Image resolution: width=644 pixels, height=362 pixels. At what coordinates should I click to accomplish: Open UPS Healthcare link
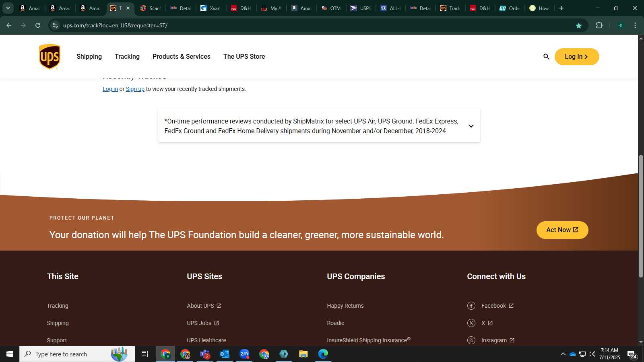(206, 340)
